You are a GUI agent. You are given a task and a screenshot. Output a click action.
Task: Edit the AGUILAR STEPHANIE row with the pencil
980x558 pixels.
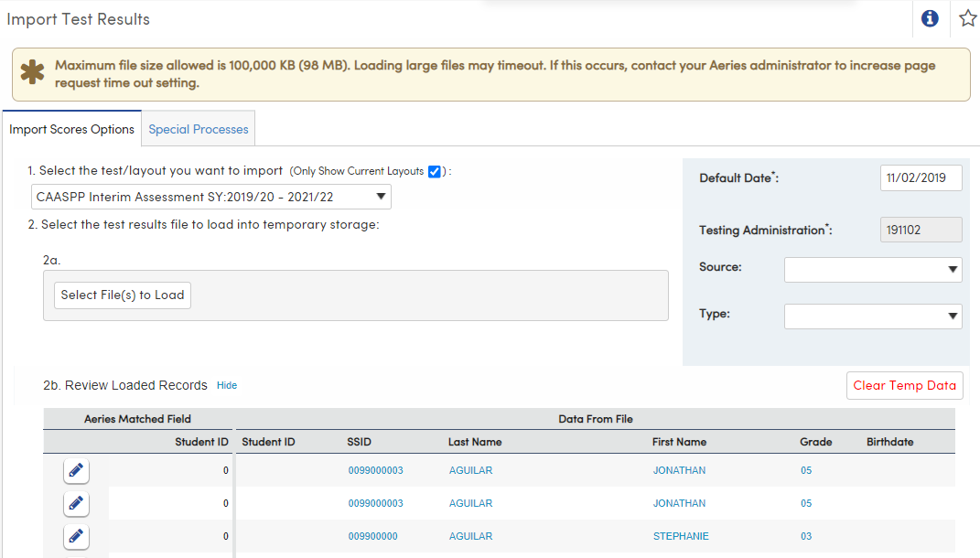click(x=76, y=536)
